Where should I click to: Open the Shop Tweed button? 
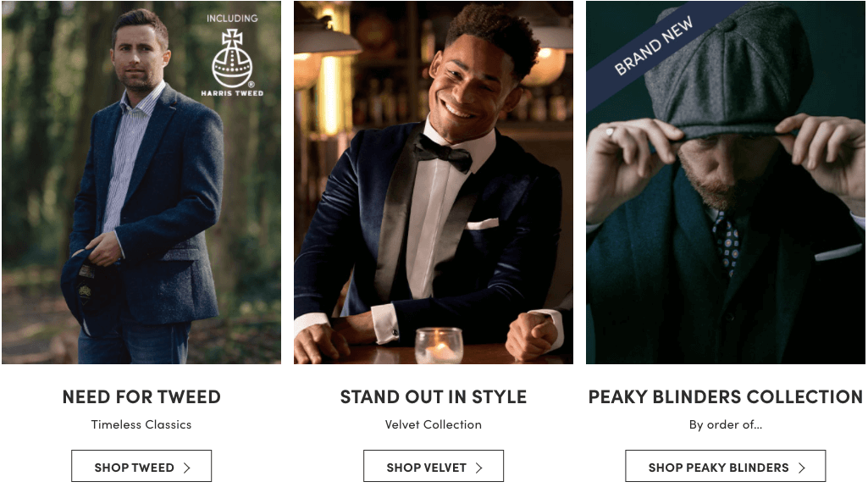pyautogui.click(x=141, y=467)
